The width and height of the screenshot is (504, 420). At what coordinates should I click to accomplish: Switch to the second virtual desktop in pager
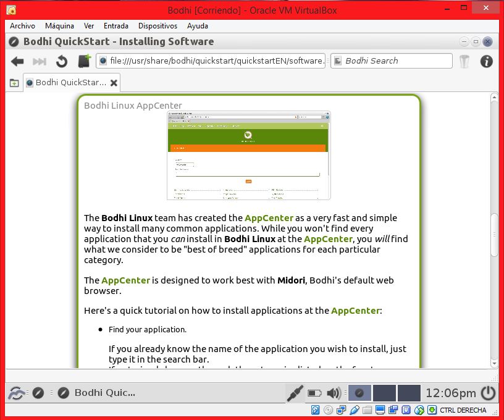pyautogui.click(x=384, y=392)
